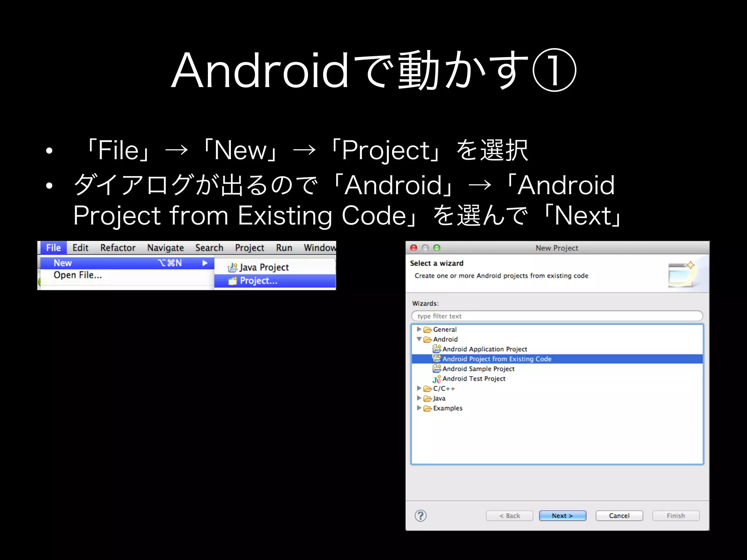Click the Finish button
This screenshot has width=747, height=560.
click(676, 516)
